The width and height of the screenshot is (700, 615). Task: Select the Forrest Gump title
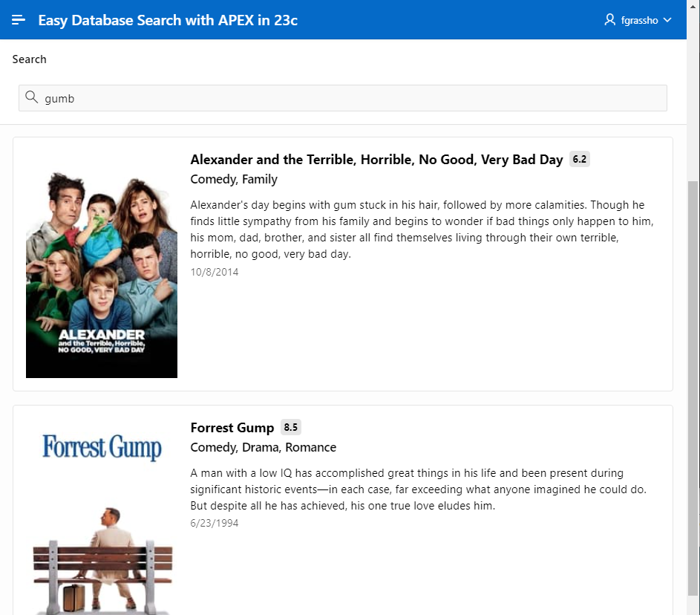pos(232,427)
